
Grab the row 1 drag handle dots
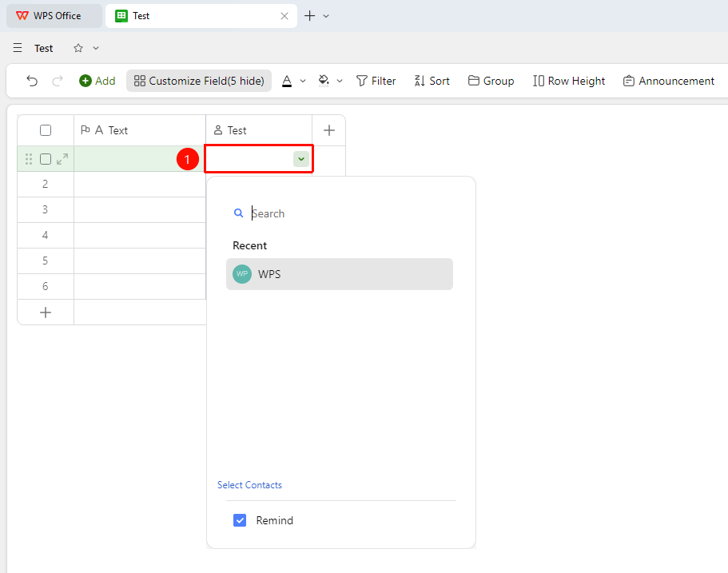pyautogui.click(x=29, y=159)
